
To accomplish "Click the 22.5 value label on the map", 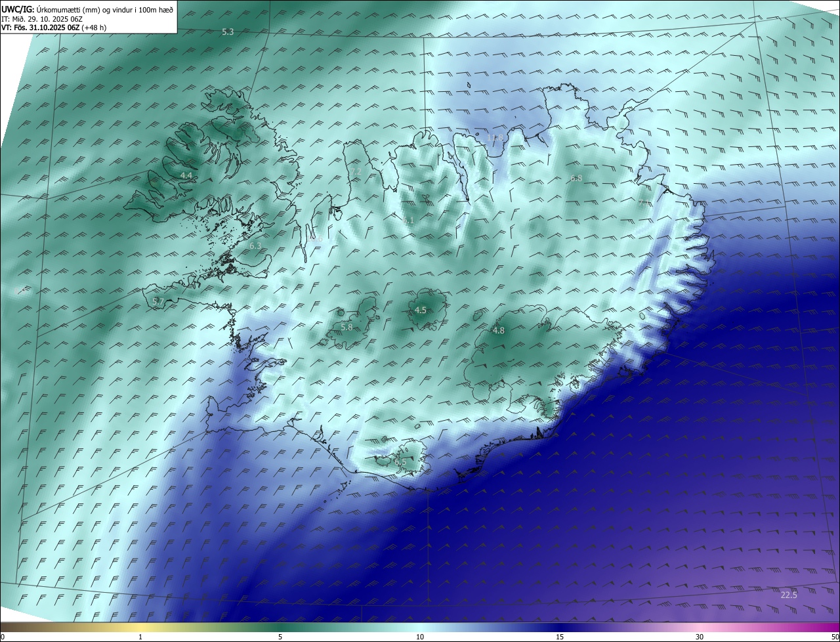I will [x=789, y=595].
